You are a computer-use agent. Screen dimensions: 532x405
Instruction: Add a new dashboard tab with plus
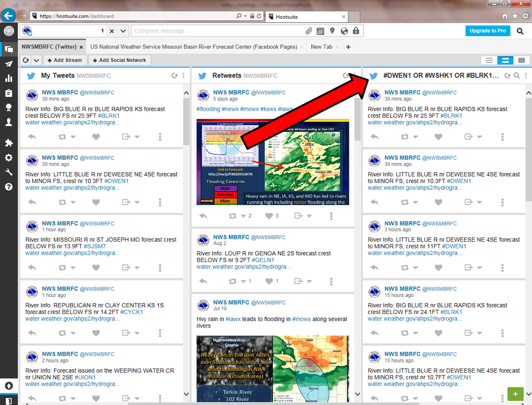pyautogui.click(x=348, y=47)
